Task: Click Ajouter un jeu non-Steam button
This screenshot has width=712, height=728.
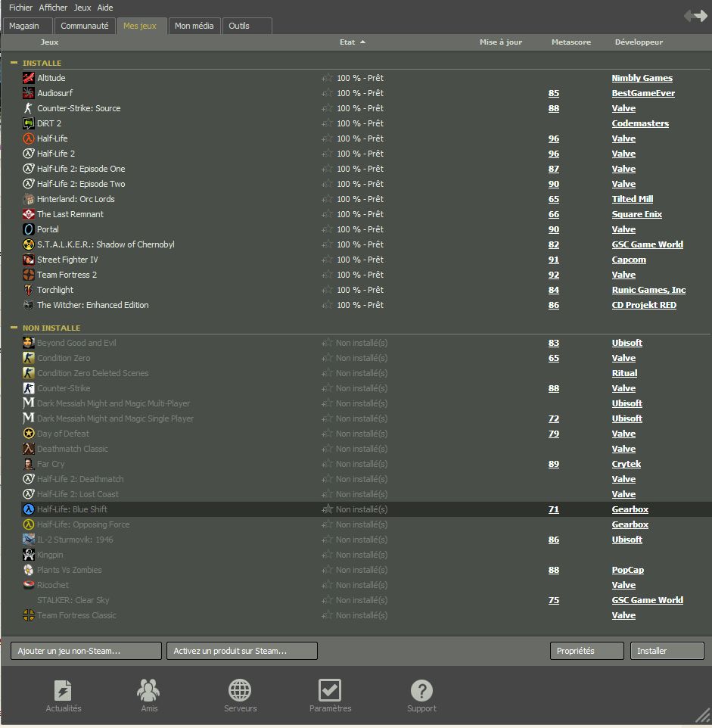Action: 86,651
